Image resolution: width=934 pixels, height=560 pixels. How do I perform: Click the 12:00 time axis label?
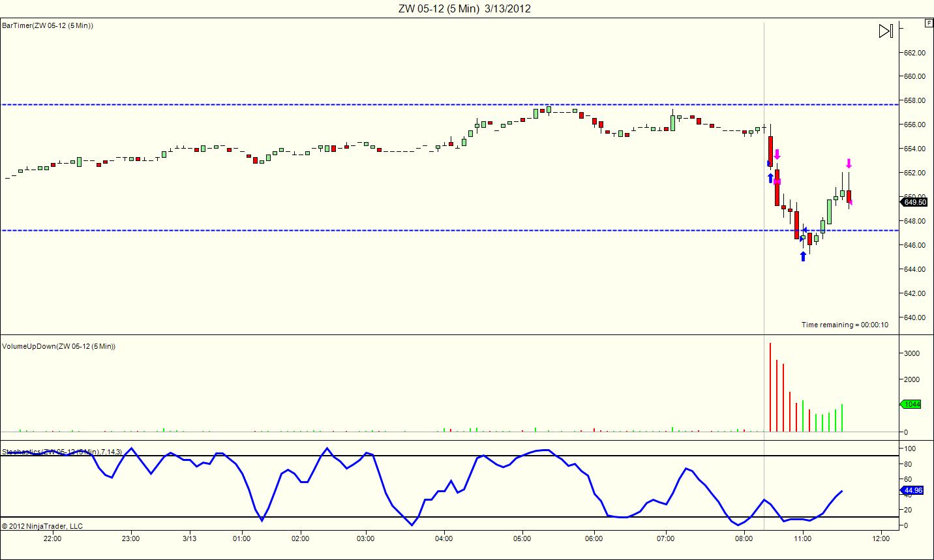coord(881,539)
